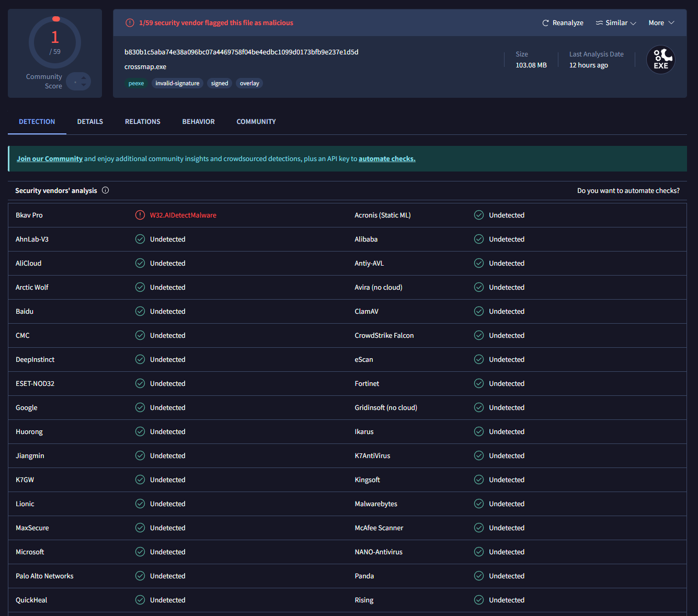698x616 pixels.
Task: Click the Fortinet undetected check icon
Action: (x=479, y=383)
